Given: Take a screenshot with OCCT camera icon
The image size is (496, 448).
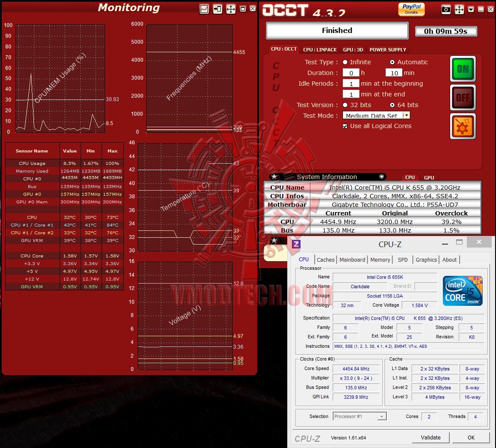Looking at the screenshot, I should (x=446, y=9).
